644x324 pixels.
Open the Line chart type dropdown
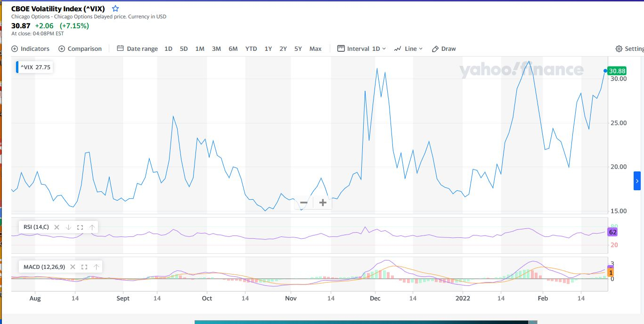[408, 49]
